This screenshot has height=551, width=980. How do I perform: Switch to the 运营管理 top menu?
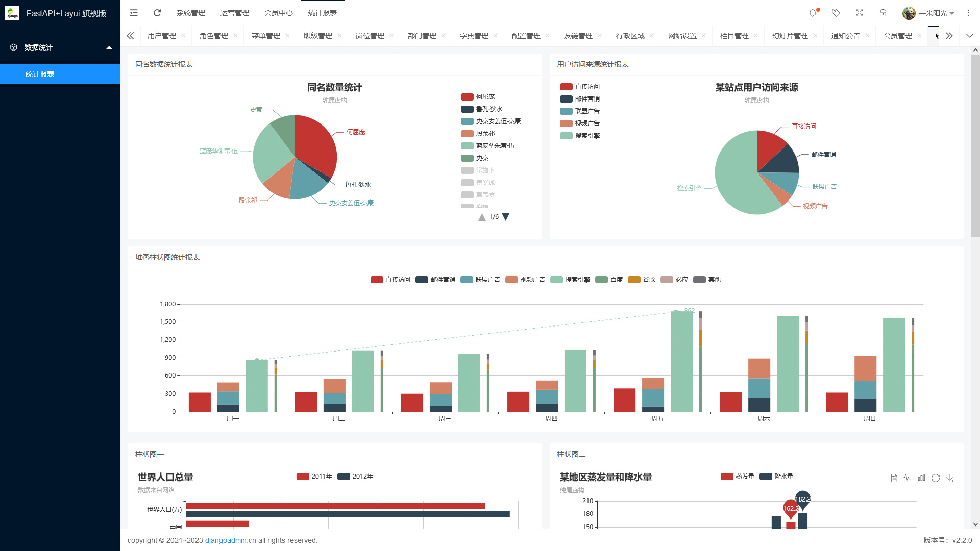[x=234, y=13]
